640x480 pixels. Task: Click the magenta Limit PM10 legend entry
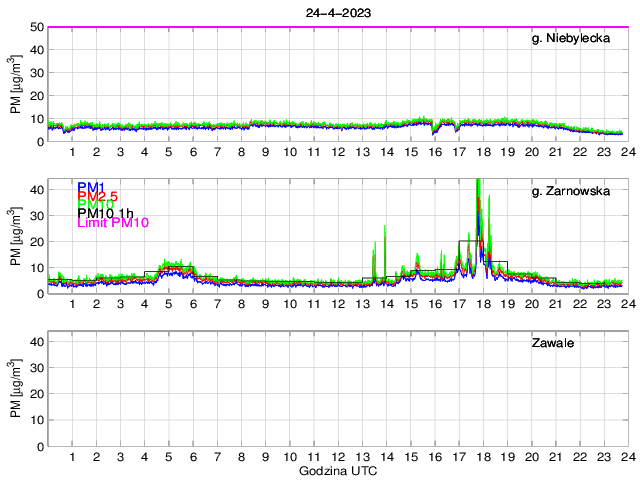[x=113, y=223]
